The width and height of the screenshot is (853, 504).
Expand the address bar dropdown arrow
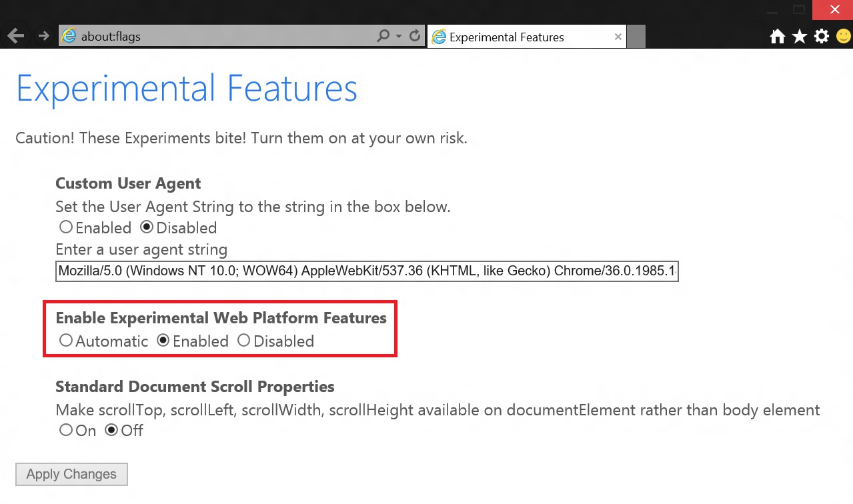coord(399,36)
